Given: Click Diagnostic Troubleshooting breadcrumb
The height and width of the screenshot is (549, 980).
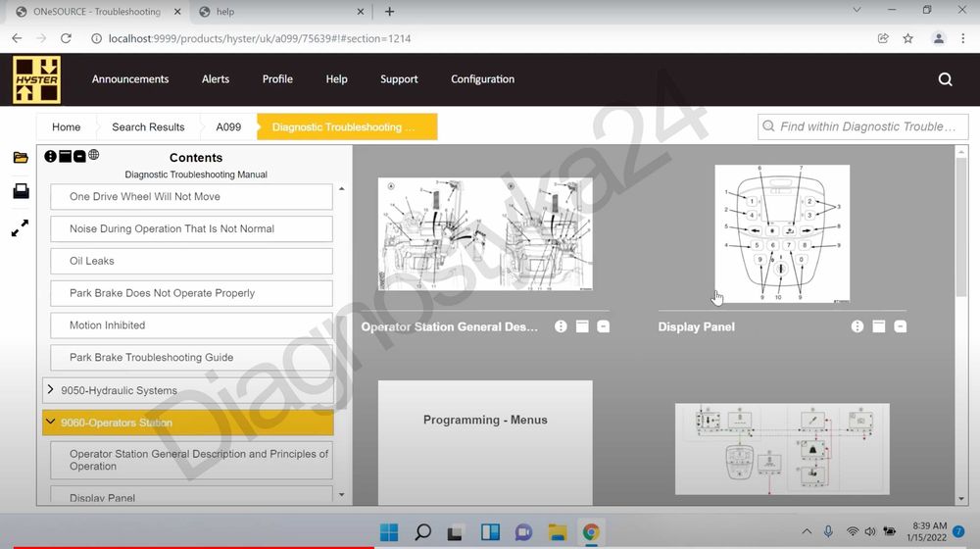Looking at the screenshot, I should pos(347,126).
